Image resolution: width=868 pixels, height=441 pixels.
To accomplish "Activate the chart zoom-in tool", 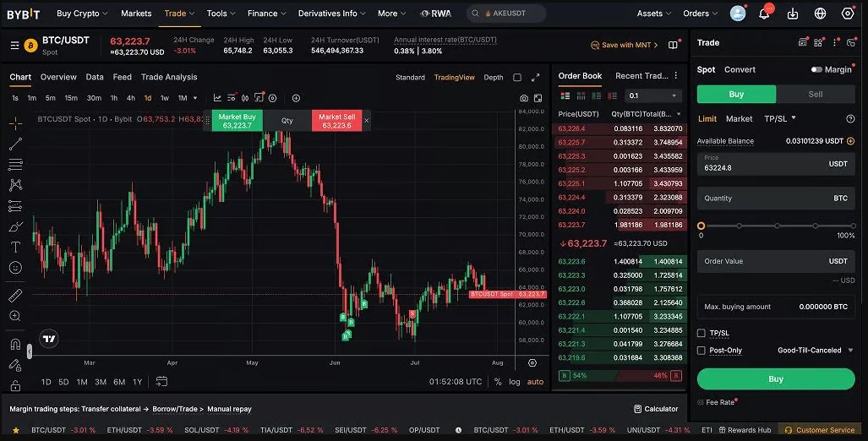I will tap(15, 316).
